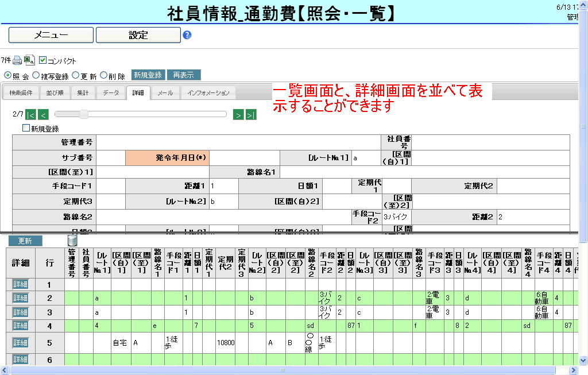
Task: Click the blue help question mark icon
Action: click(187, 35)
